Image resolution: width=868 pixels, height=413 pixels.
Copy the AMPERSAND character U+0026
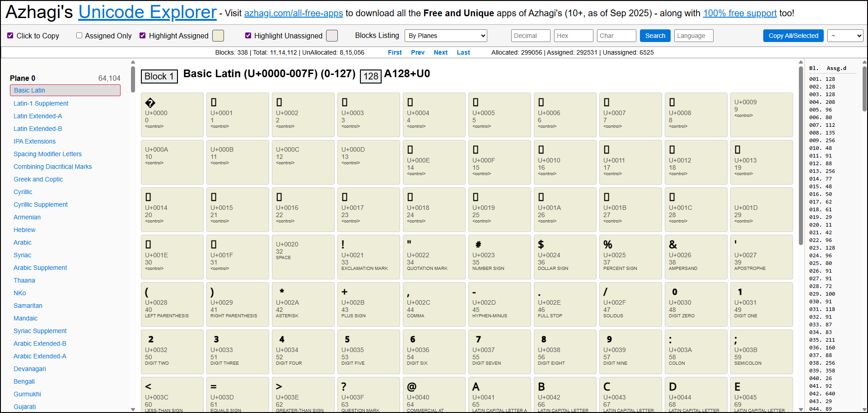coord(696,257)
